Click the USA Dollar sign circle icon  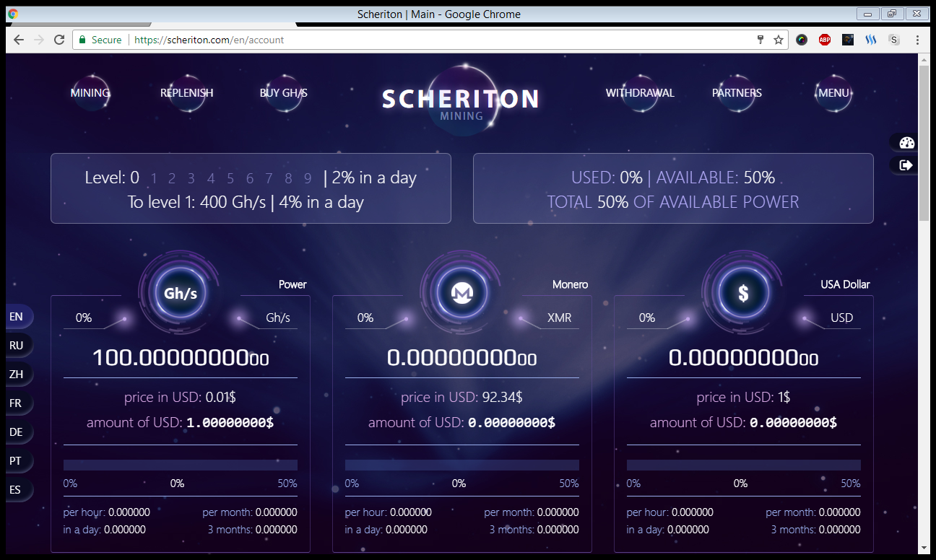point(744,293)
